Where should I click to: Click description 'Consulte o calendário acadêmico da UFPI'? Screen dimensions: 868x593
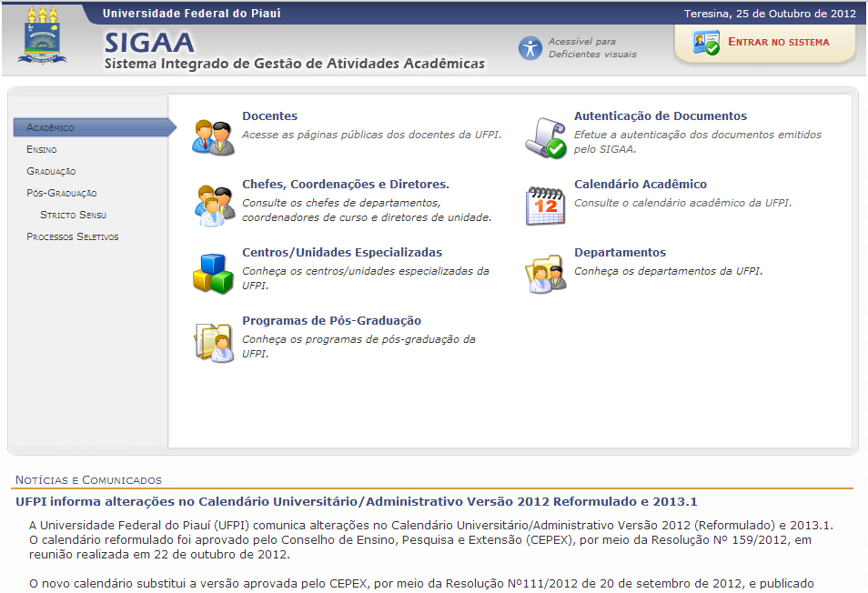[x=683, y=203]
